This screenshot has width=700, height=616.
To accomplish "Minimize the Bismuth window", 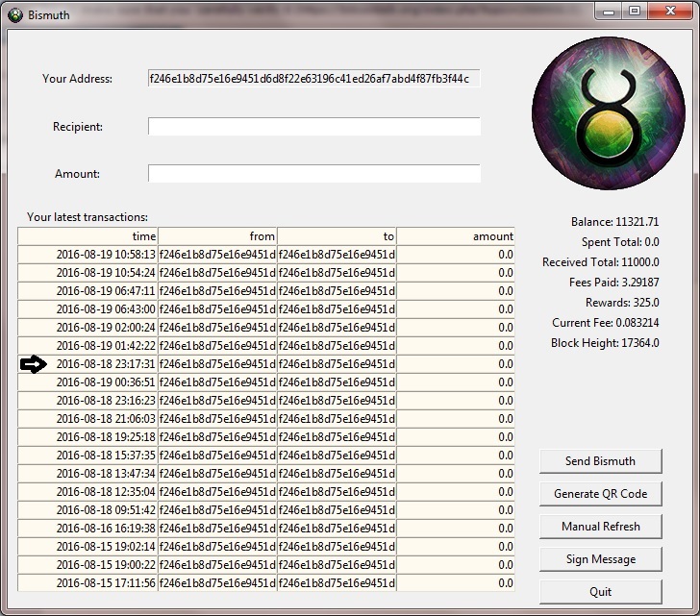I will [x=608, y=12].
